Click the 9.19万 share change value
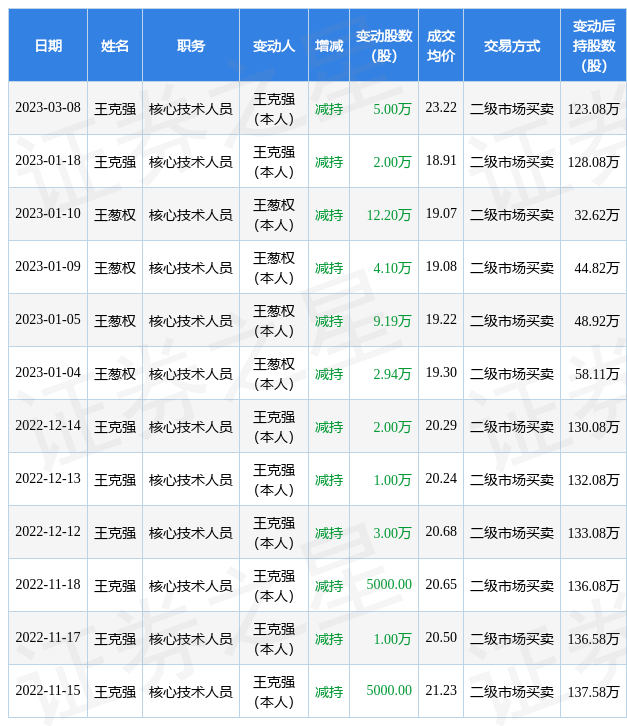Image resolution: width=627 pixels, height=726 pixels. (x=392, y=321)
